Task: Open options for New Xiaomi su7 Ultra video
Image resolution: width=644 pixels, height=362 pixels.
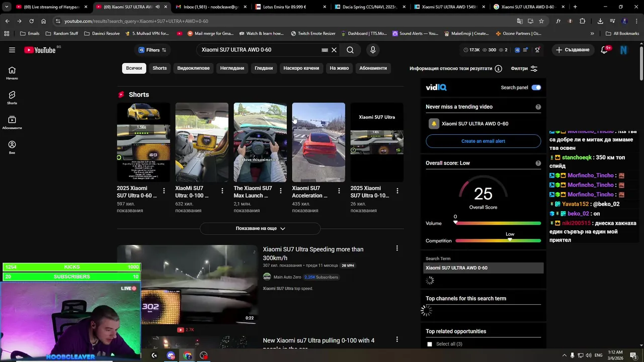Action: (x=397, y=340)
